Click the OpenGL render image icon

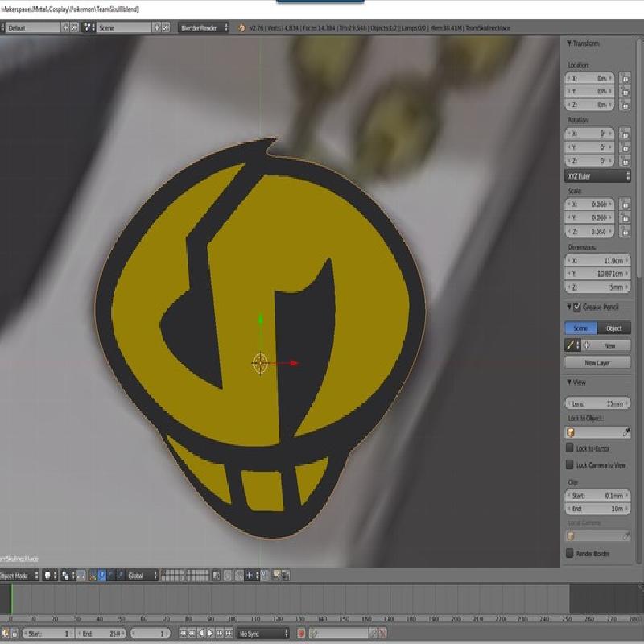click(x=276, y=576)
